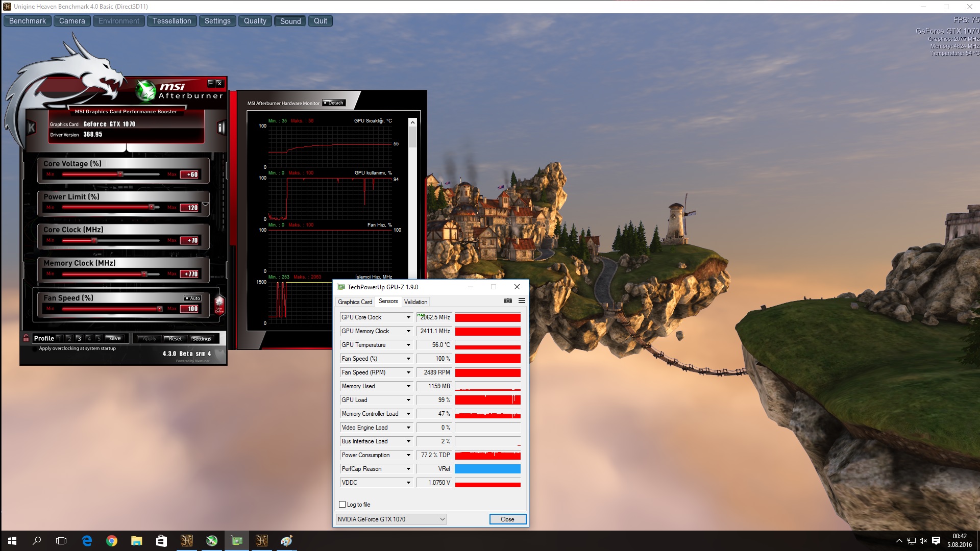Switch to GPU-Z Validation tab
Image resolution: width=980 pixels, height=551 pixels.
pos(415,302)
